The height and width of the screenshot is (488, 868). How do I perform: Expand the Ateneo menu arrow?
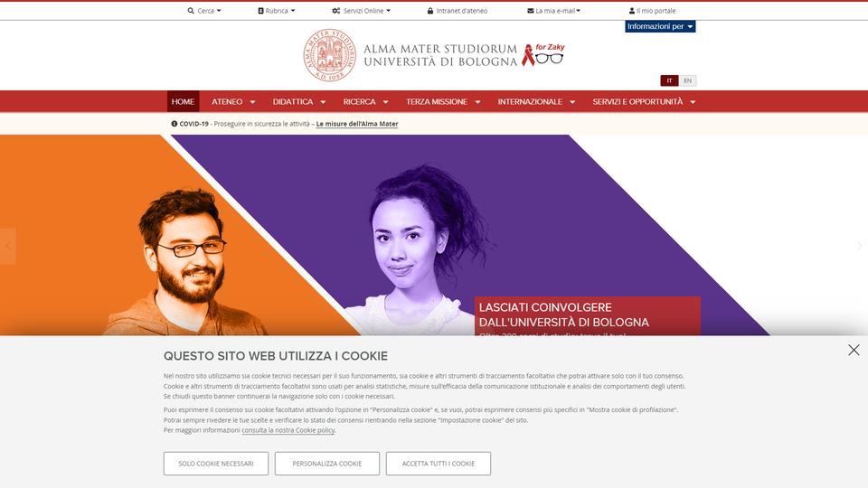252,102
